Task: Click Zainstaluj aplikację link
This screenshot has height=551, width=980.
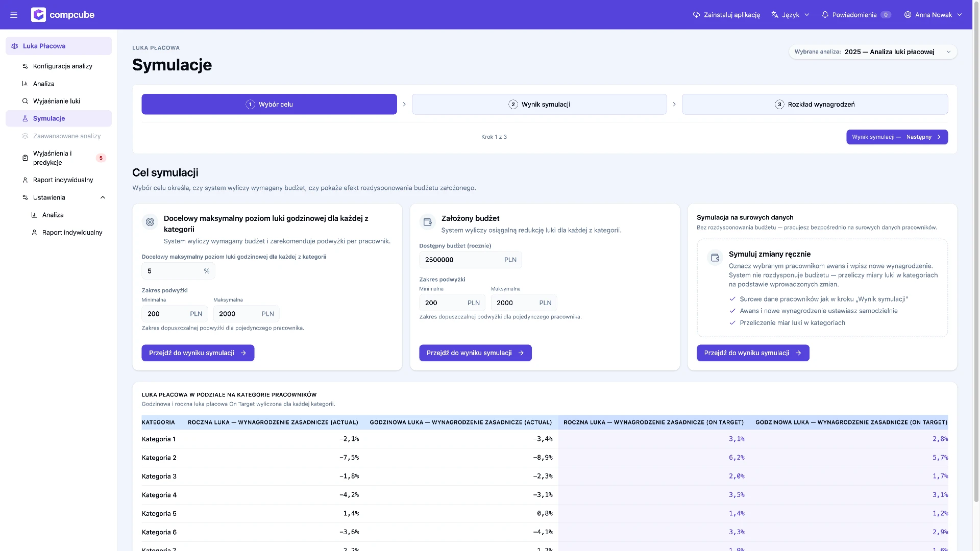Action: point(726,15)
